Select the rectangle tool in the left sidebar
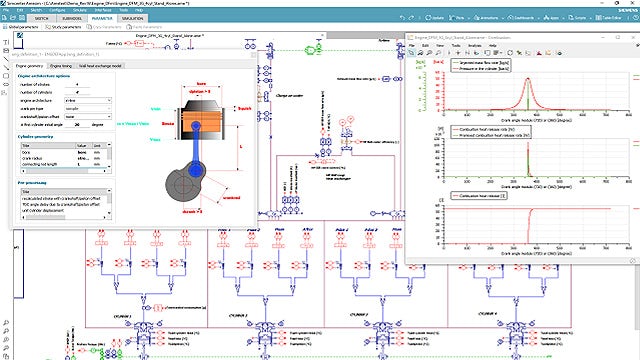Viewport: 640px width, 360px height. pyautogui.click(x=6, y=76)
